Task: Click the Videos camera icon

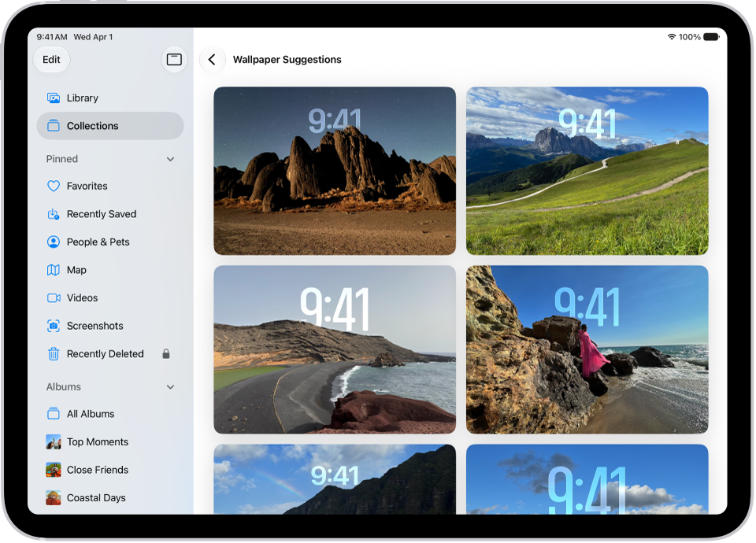Action: (54, 297)
